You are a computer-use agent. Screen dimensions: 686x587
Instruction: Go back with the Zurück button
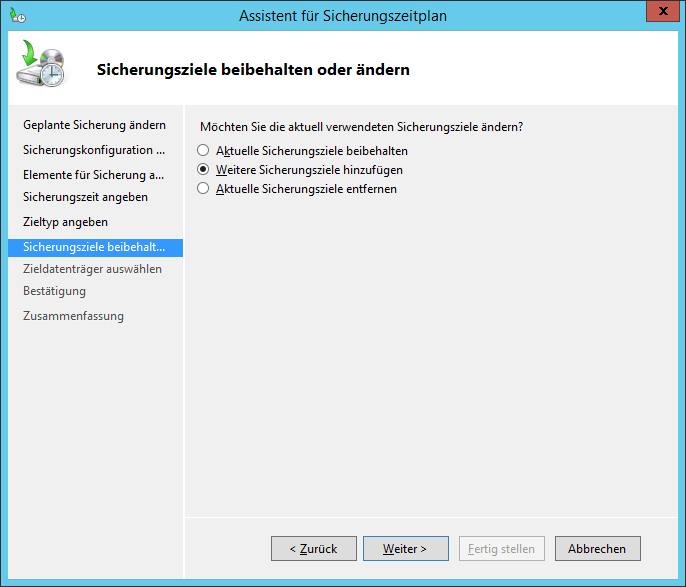314,549
